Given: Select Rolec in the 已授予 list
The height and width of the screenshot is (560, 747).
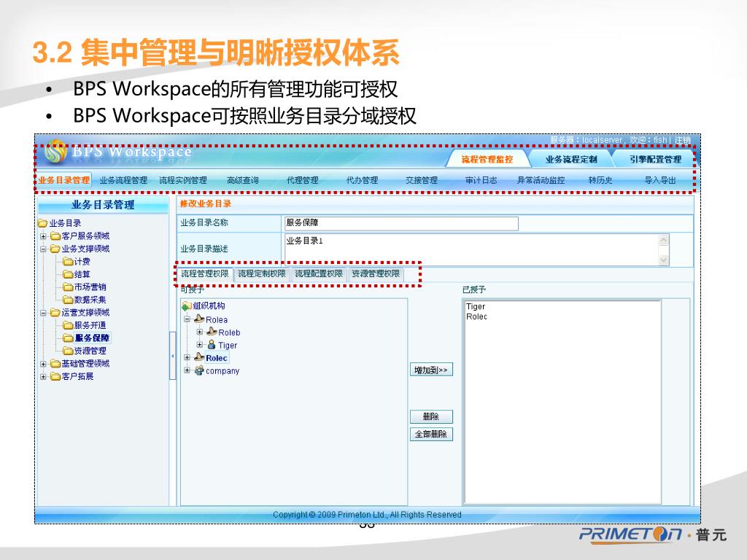Looking at the screenshot, I should click(x=476, y=316).
